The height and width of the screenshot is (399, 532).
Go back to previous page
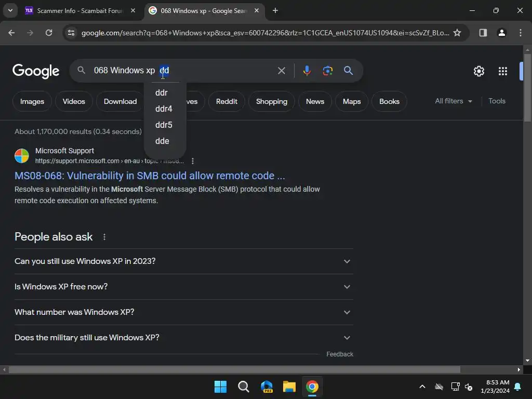pos(11,33)
